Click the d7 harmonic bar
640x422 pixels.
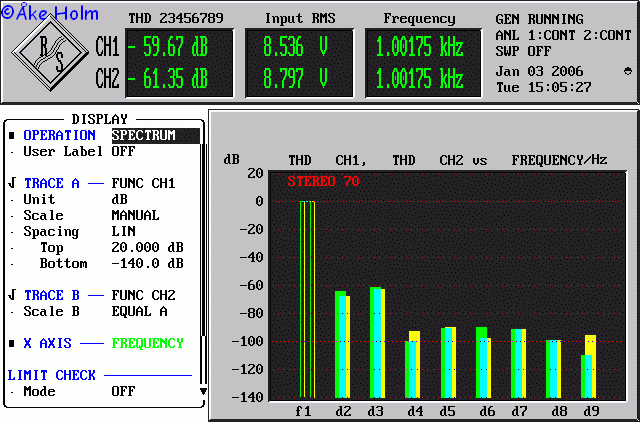tap(518, 363)
